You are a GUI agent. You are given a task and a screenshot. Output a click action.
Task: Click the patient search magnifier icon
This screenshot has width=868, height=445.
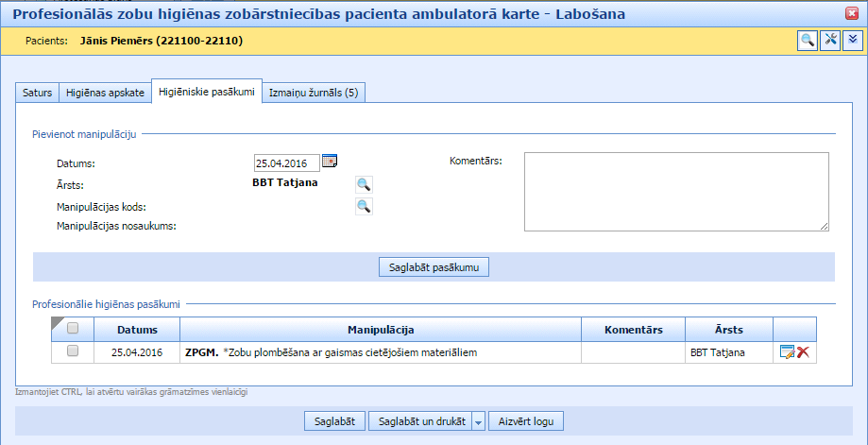808,40
